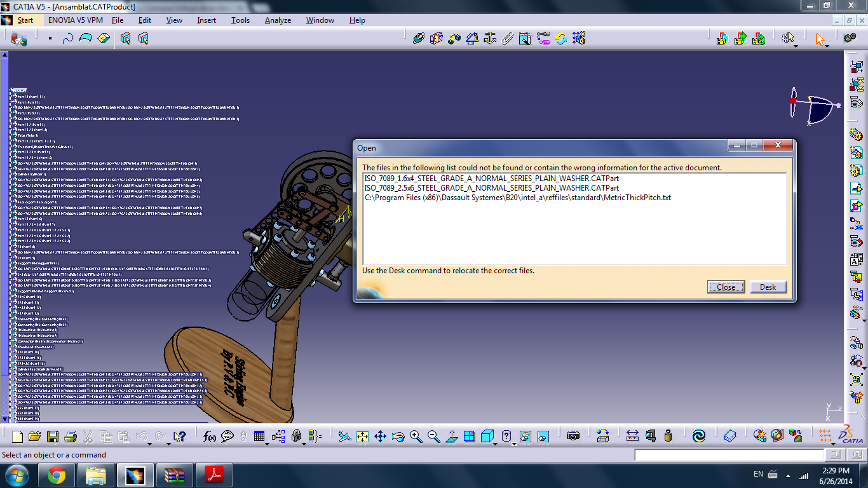Click the What's This help icon
868x488 pixels.
pos(179,437)
